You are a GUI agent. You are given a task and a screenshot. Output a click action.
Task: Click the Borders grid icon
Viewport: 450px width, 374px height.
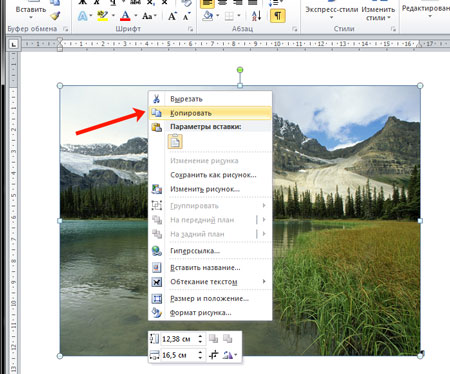pos(229,16)
